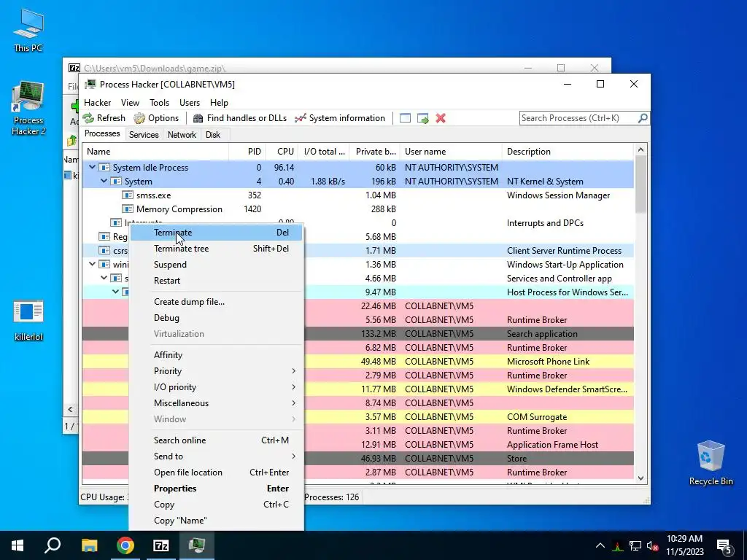
Task: Switch to 7-Zip taskbar window
Action: click(x=161, y=545)
